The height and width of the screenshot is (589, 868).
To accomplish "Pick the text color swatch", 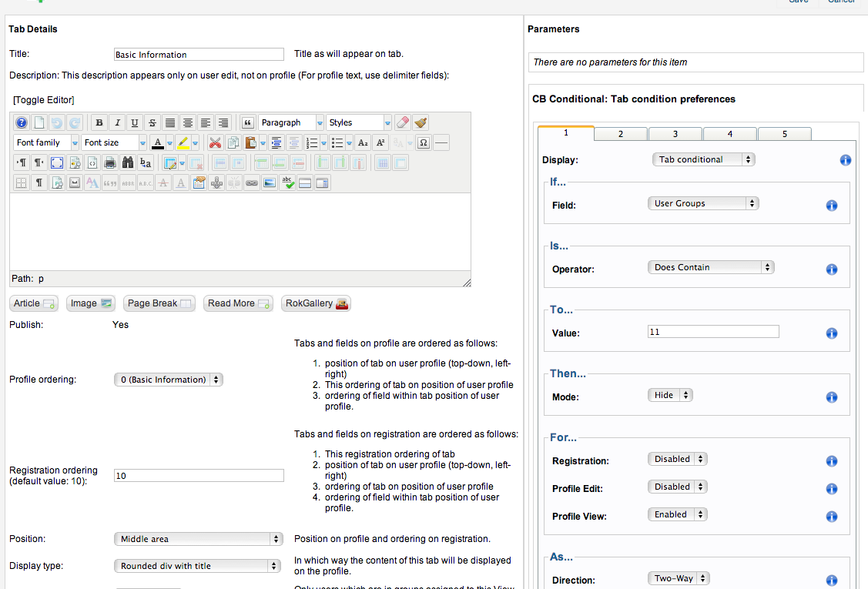I will pyautogui.click(x=158, y=142).
